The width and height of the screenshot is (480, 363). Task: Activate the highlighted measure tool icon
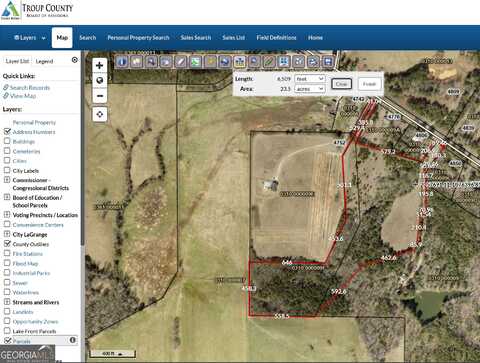pos(240,62)
